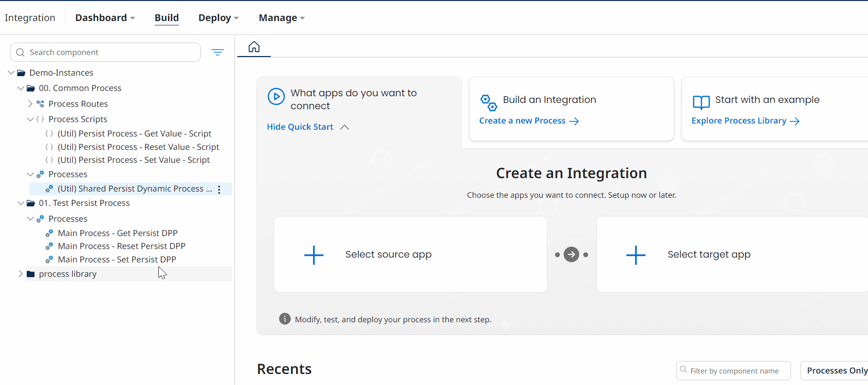Expand the process library folder
The width and height of the screenshot is (868, 385).
point(21,274)
